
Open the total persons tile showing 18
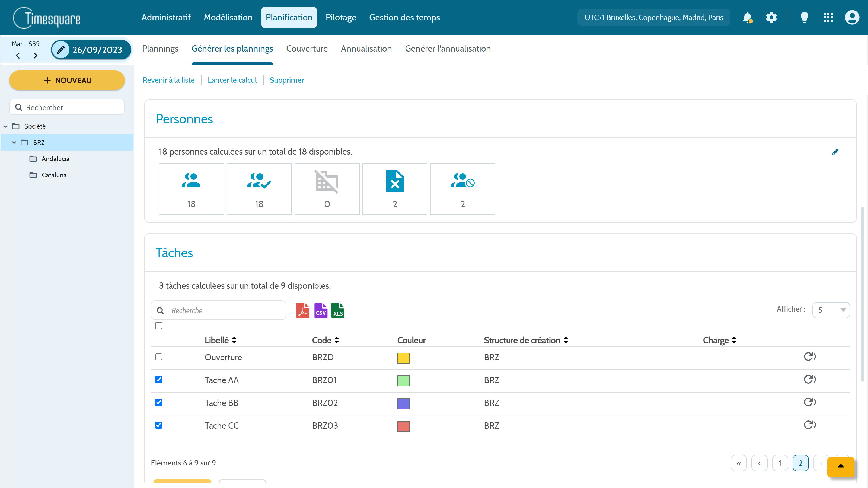pos(192,189)
